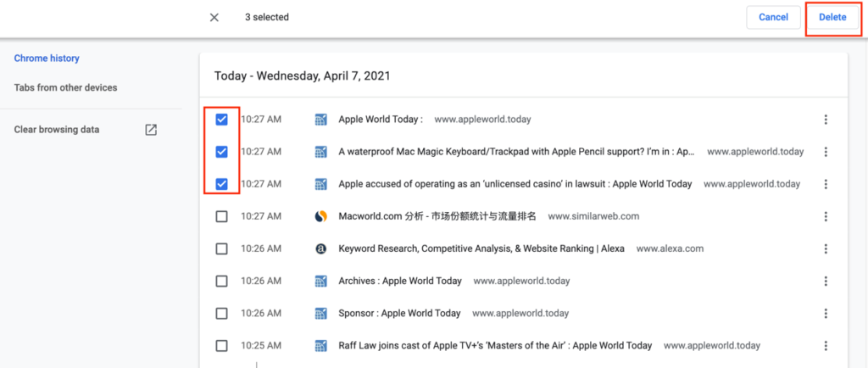The width and height of the screenshot is (868, 368).
Task: Check the Macworld.com history entry box
Action: (221, 216)
